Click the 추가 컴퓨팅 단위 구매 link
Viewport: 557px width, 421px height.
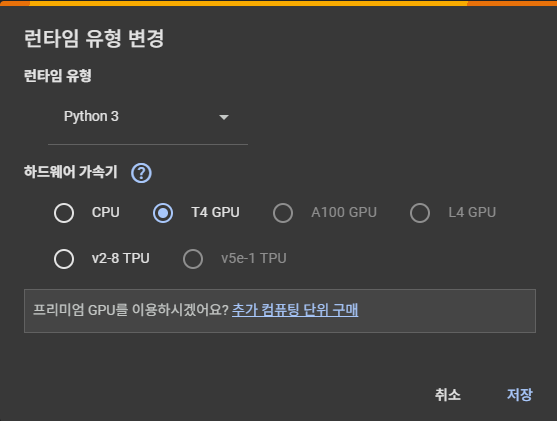[x=295, y=310]
